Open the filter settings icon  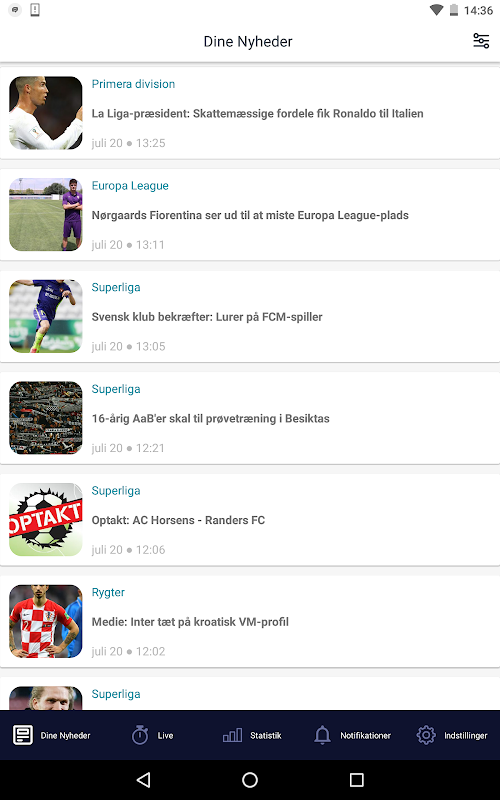pos(481,41)
